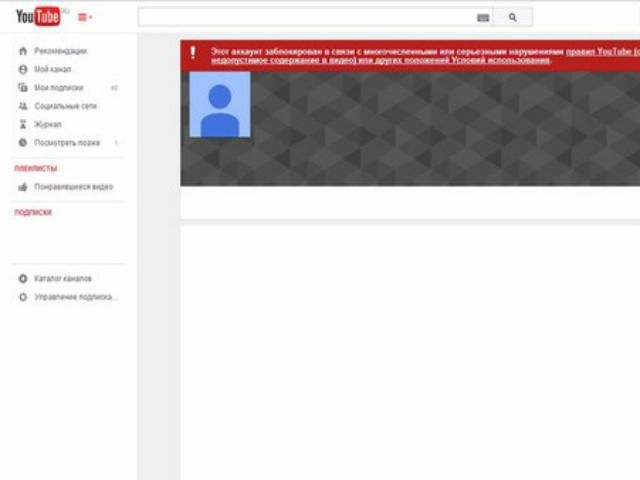
Task: Click the count badge next to Посмотреть позже
Action: click(x=116, y=143)
